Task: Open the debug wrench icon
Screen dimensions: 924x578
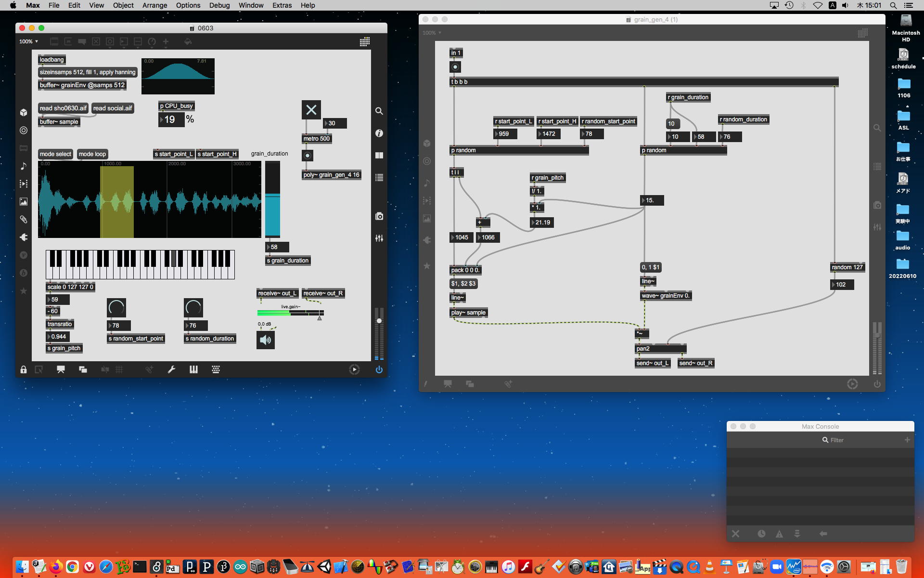Action: click(171, 369)
